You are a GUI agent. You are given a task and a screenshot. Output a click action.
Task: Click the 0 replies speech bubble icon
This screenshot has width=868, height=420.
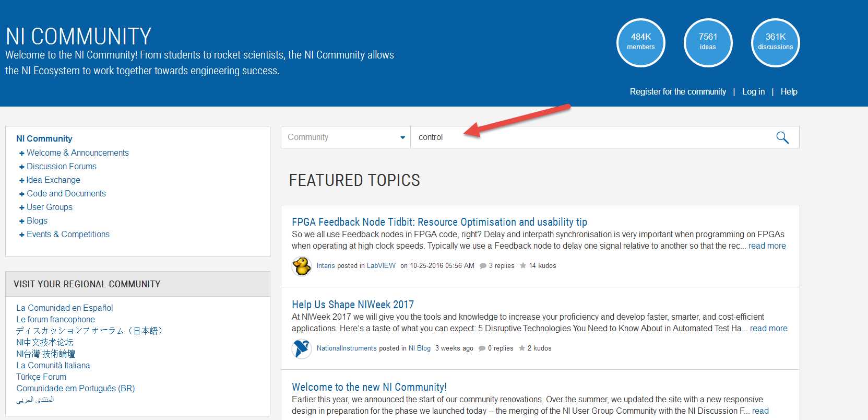pyautogui.click(x=482, y=348)
